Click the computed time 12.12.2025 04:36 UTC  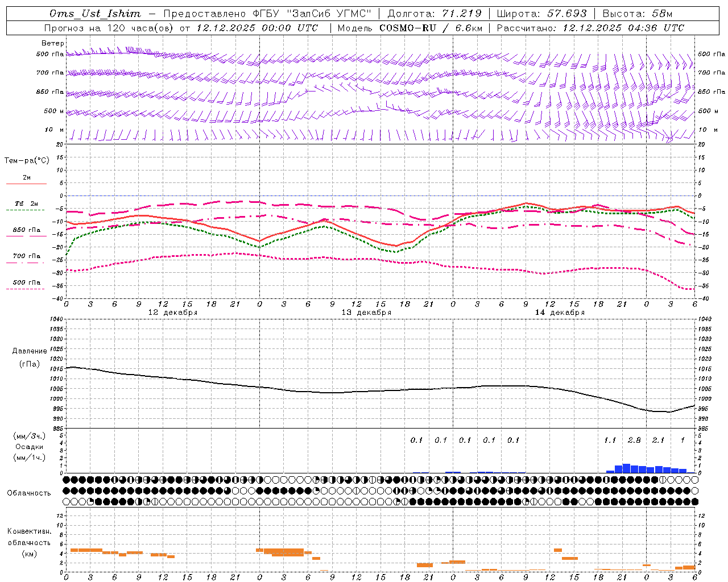coord(623,28)
